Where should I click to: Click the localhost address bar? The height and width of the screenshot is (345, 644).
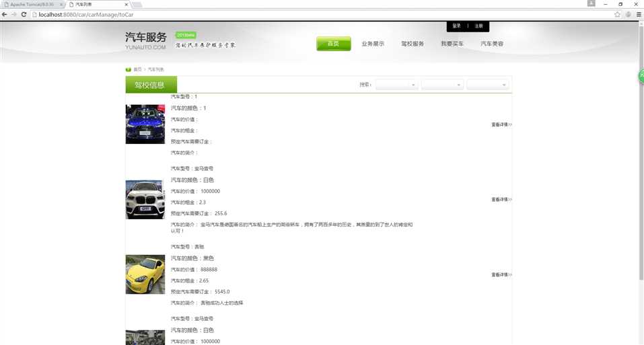(x=322, y=14)
